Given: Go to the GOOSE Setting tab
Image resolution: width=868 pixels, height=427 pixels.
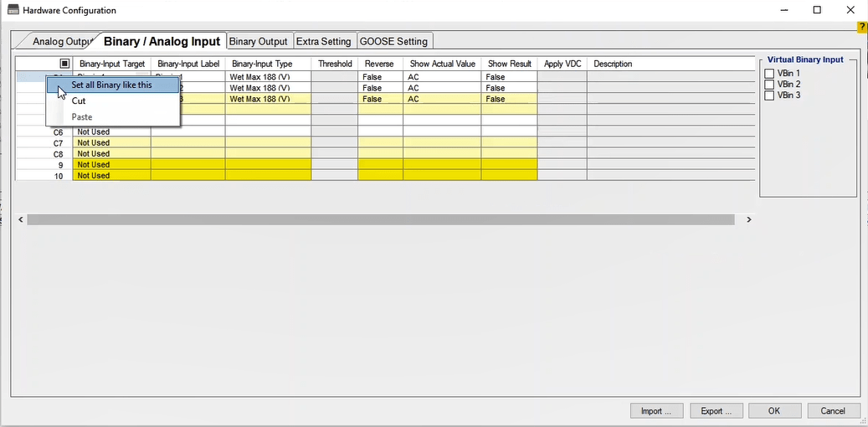Looking at the screenshot, I should [x=393, y=41].
